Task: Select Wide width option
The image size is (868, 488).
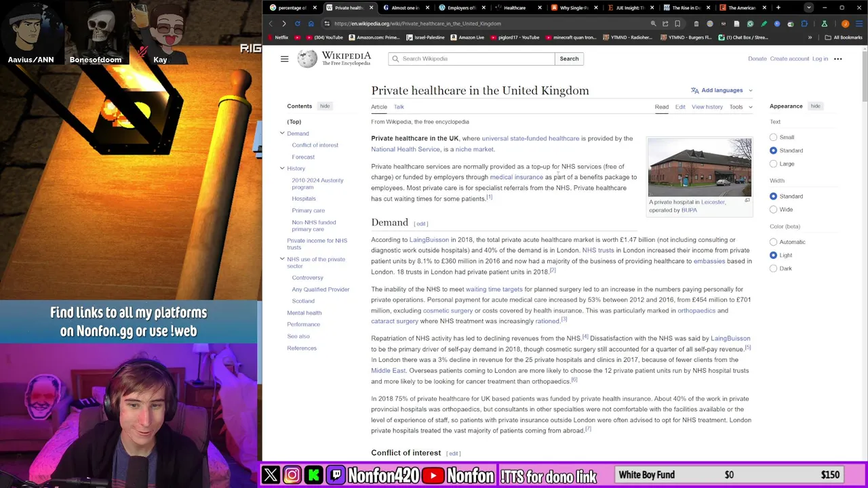Action: tap(773, 209)
